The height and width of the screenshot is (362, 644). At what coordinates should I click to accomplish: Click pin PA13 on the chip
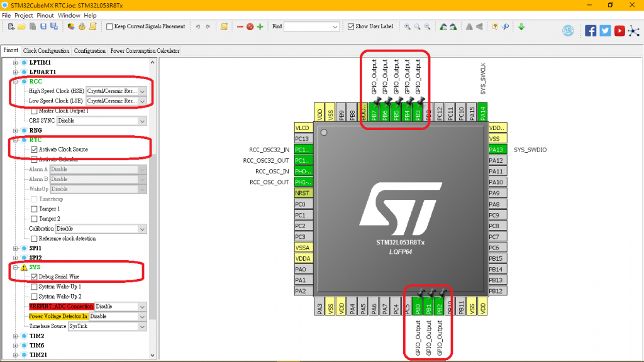[x=497, y=150]
